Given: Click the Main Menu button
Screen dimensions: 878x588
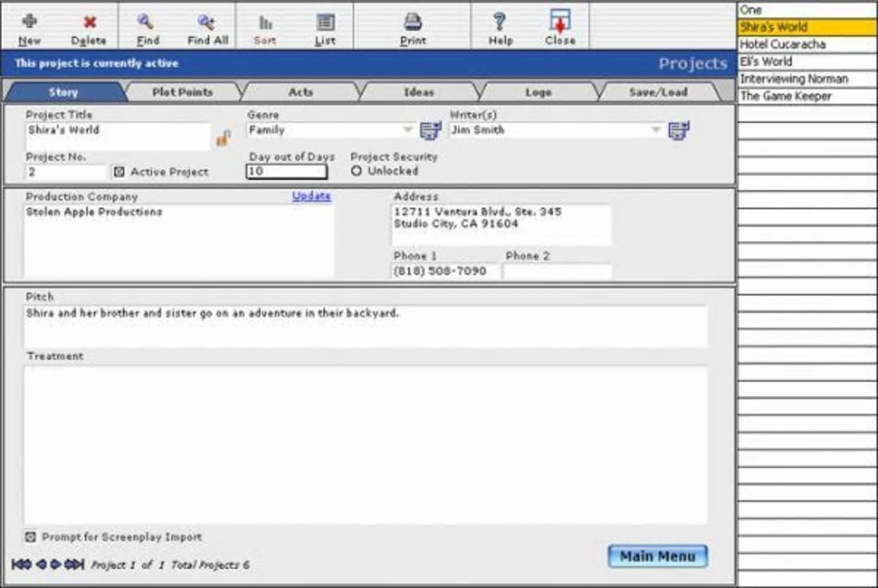Looking at the screenshot, I should (x=658, y=557).
